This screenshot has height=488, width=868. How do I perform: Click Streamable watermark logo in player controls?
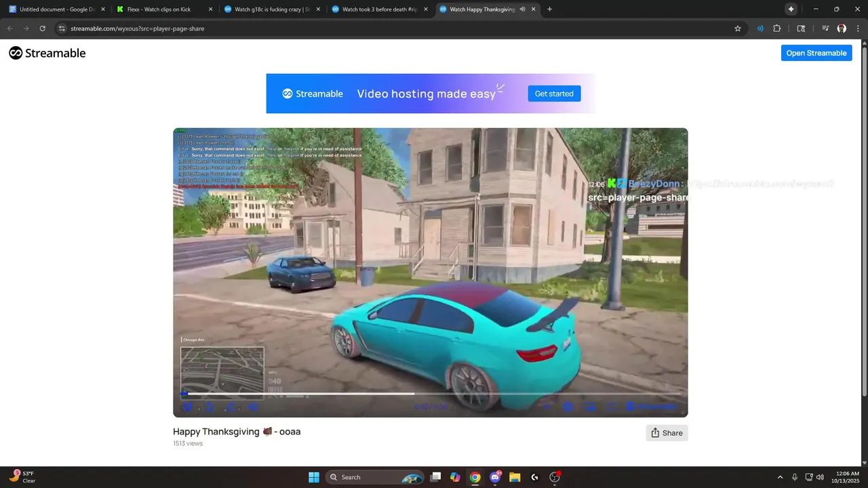(x=652, y=407)
